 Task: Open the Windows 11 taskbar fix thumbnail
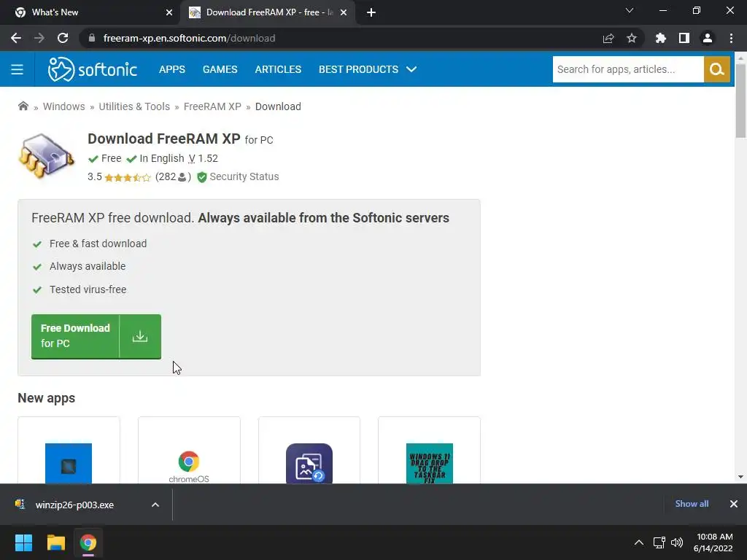(429, 463)
